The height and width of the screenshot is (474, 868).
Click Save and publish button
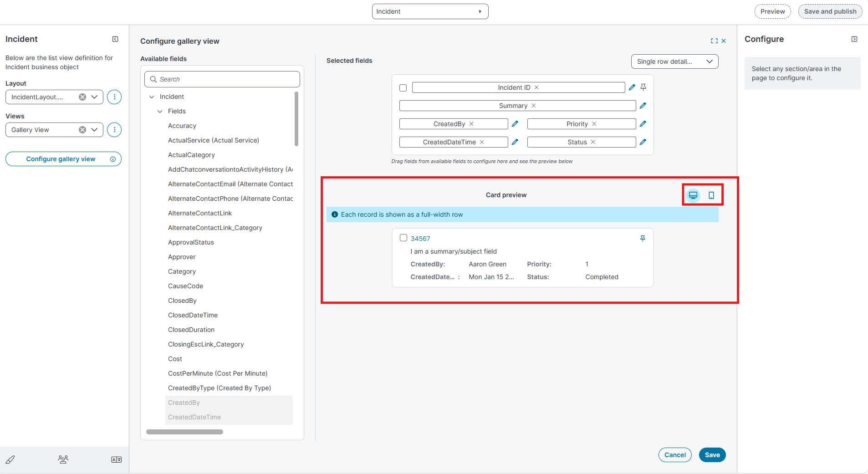tap(830, 11)
